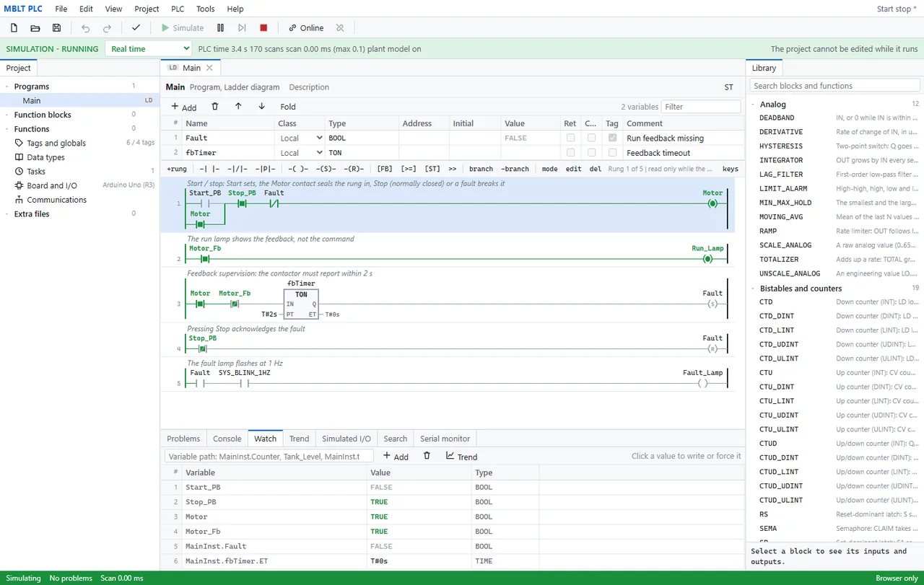
Task: Insert a function block [FB]
Action: click(385, 169)
